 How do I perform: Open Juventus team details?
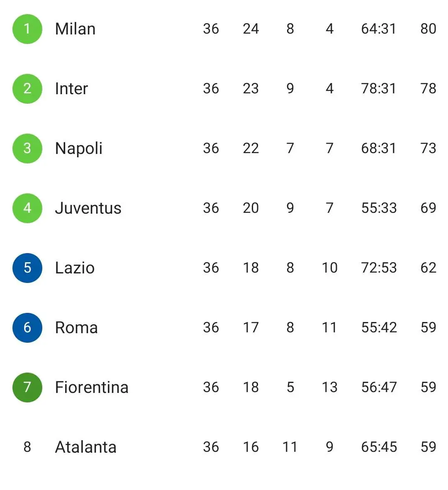pyautogui.click(x=88, y=208)
